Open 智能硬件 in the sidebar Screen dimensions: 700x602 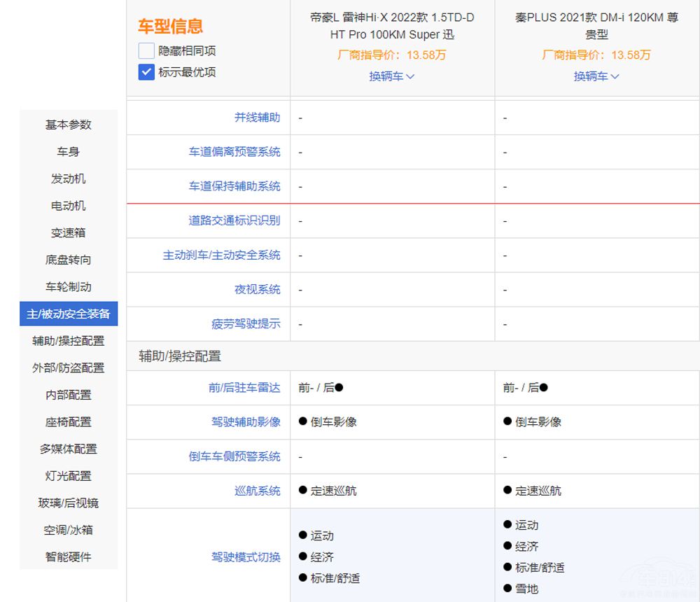[69, 557]
